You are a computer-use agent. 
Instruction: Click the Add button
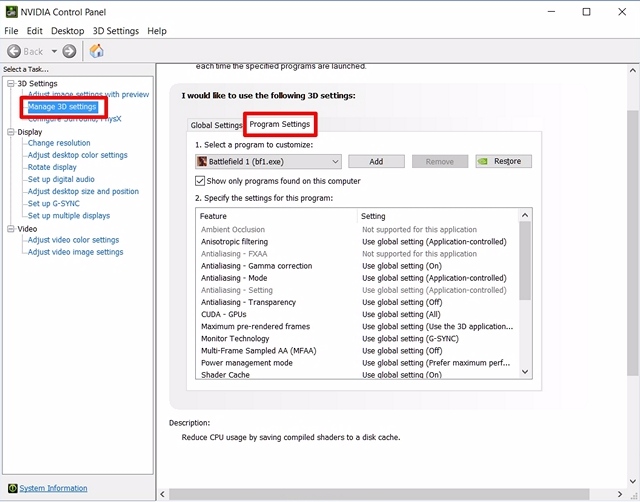pos(376,162)
